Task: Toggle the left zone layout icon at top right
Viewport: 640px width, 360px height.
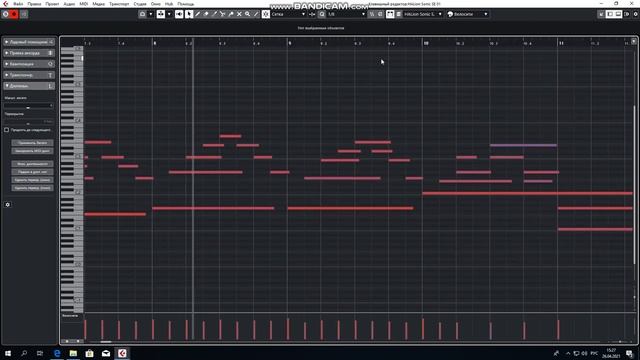Action: coord(610,14)
